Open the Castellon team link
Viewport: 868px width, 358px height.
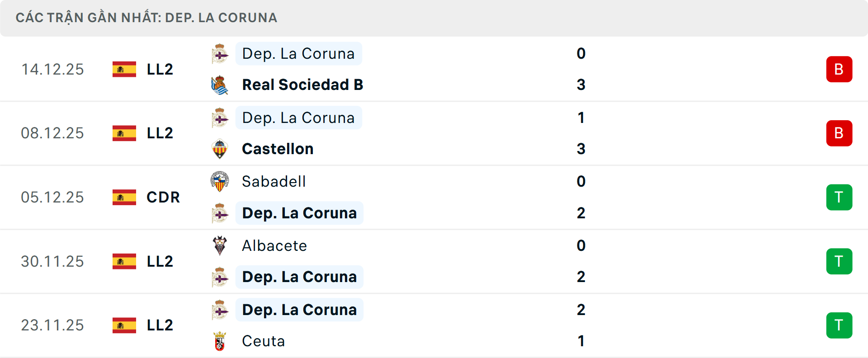[278, 149]
